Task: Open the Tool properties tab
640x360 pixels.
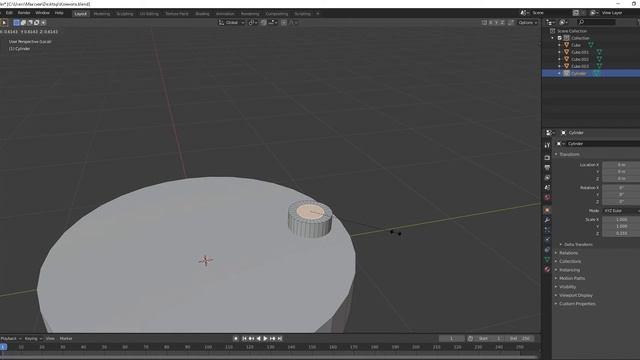Action: click(547, 145)
